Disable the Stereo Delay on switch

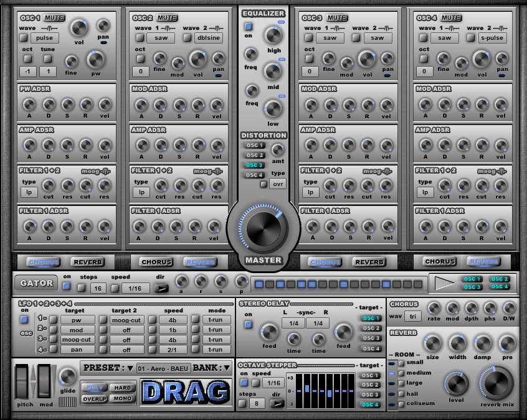(249, 324)
